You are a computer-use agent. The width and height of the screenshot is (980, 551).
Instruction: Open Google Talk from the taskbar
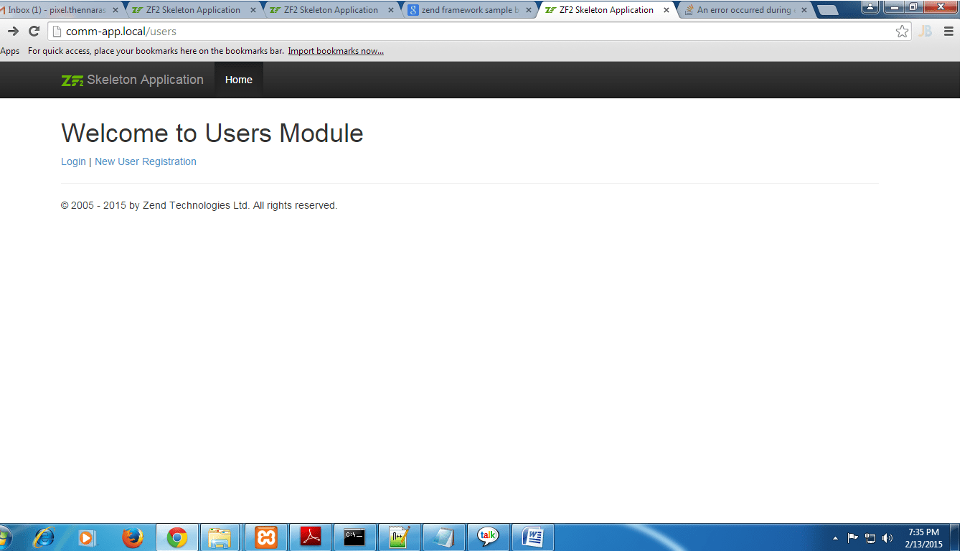click(488, 537)
